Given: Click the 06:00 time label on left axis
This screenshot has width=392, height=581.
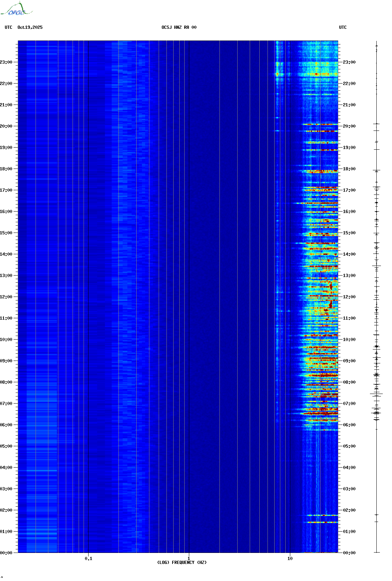Looking at the screenshot, I should point(6,425).
